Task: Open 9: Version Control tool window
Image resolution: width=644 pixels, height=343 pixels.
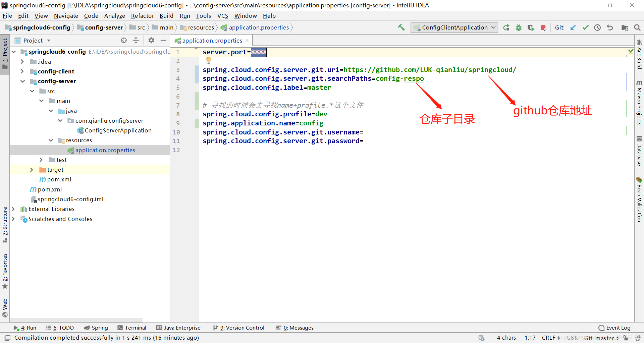Action: [x=239, y=328]
